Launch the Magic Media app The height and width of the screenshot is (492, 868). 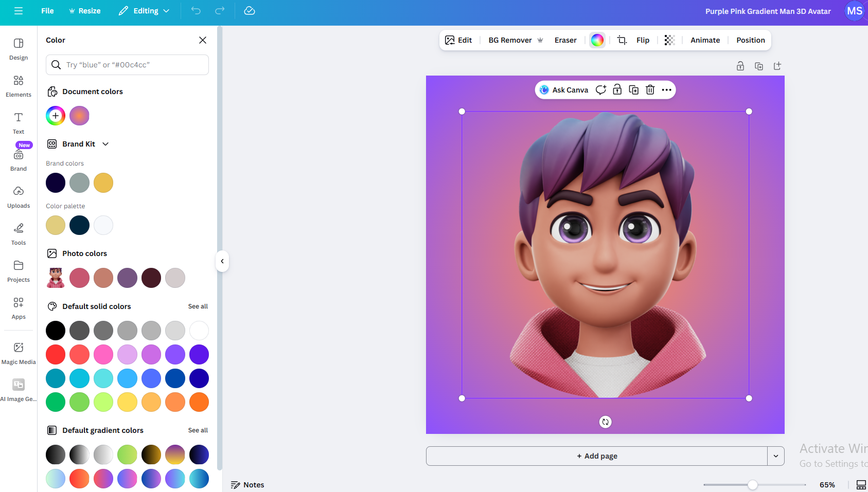click(19, 353)
